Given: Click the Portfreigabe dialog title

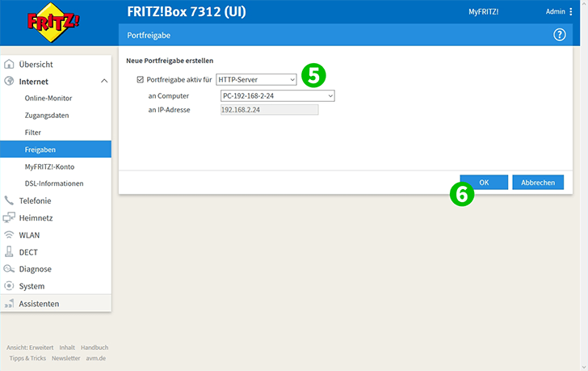Looking at the screenshot, I should point(149,36).
